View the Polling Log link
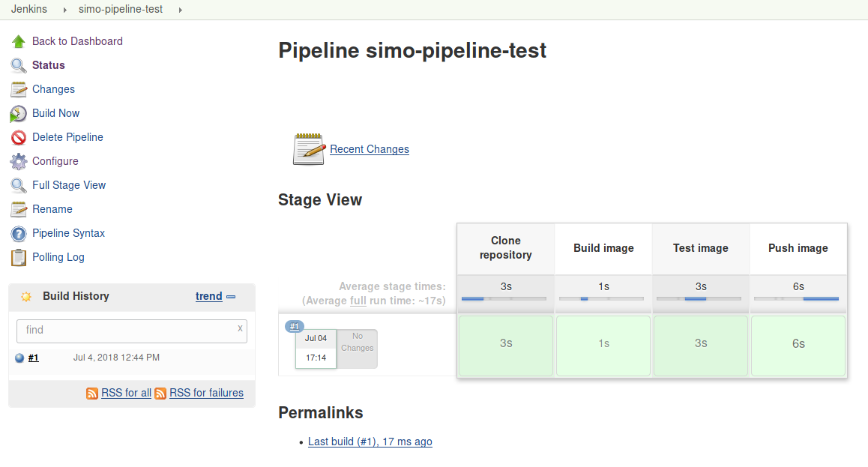868x467 pixels. [58, 257]
